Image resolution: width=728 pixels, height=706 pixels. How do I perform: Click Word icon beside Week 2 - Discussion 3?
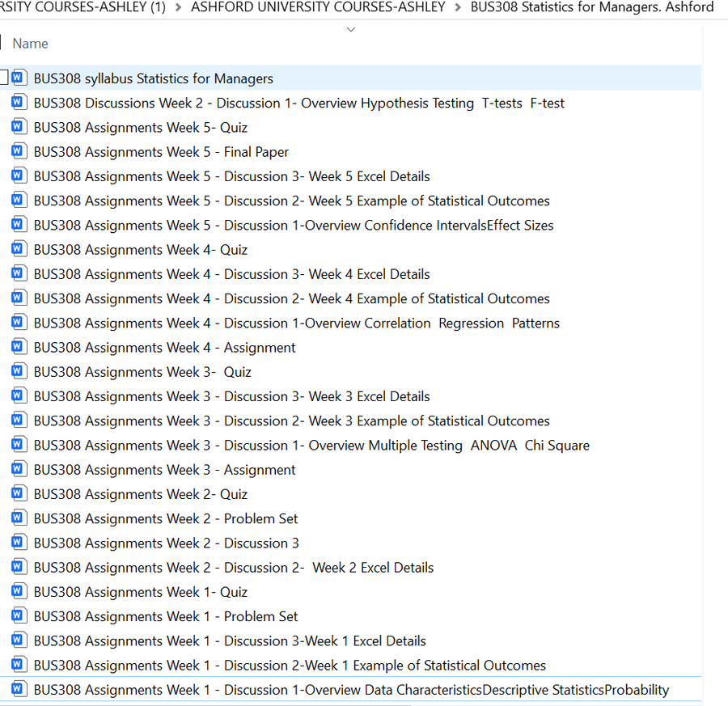19,543
